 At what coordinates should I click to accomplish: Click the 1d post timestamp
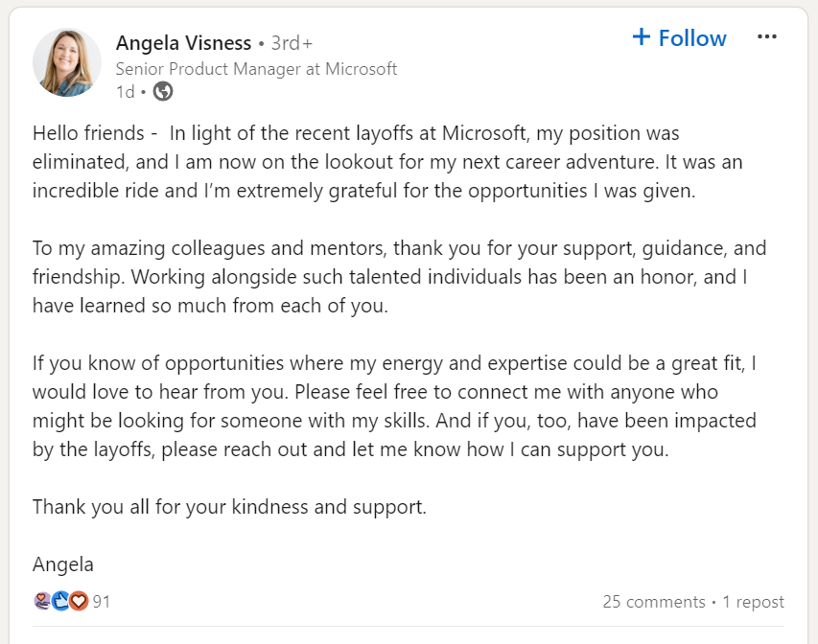[x=125, y=92]
